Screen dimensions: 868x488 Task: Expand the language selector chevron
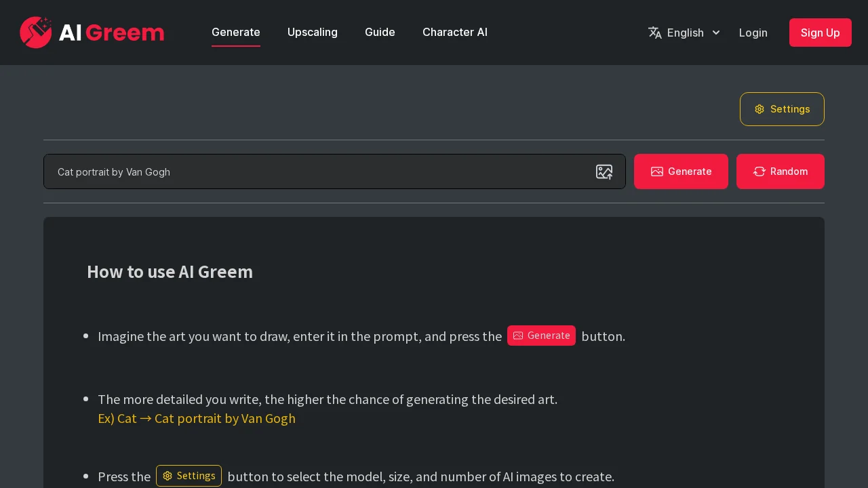coord(715,33)
